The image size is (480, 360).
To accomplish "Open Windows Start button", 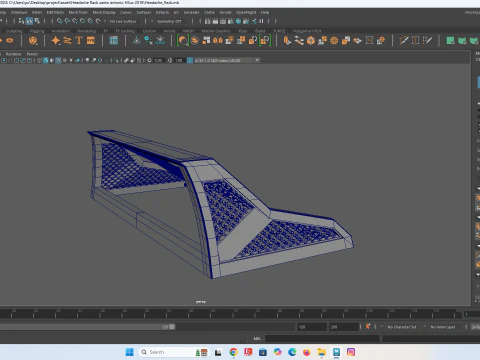I will coord(129,352).
